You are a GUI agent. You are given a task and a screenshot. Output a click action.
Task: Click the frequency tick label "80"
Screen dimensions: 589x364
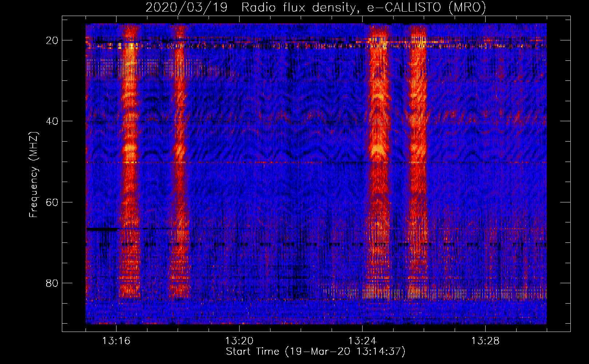coord(52,283)
